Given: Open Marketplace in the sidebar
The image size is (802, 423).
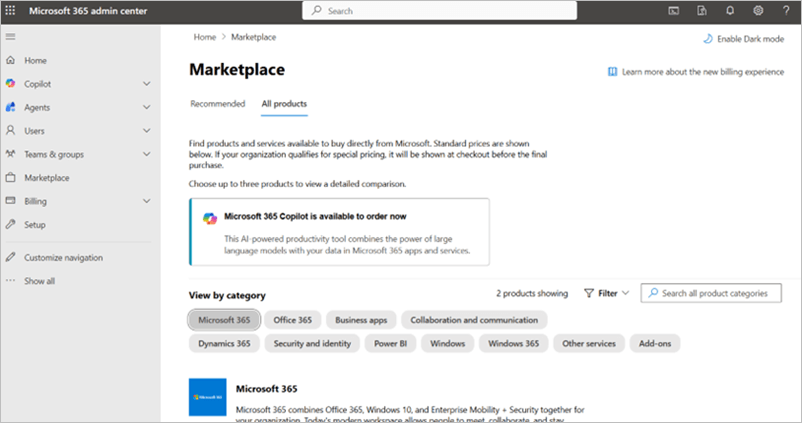Looking at the screenshot, I should pyautogui.click(x=47, y=177).
